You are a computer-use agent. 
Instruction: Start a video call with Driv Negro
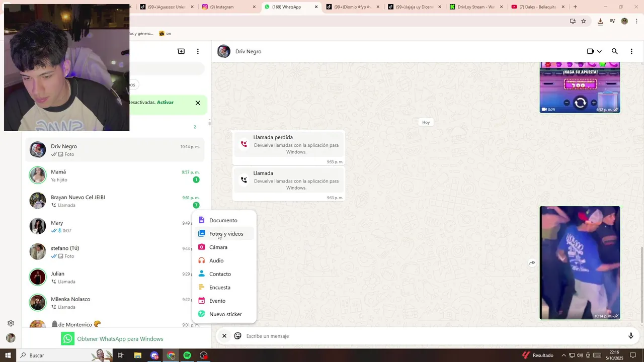pyautogui.click(x=591, y=51)
